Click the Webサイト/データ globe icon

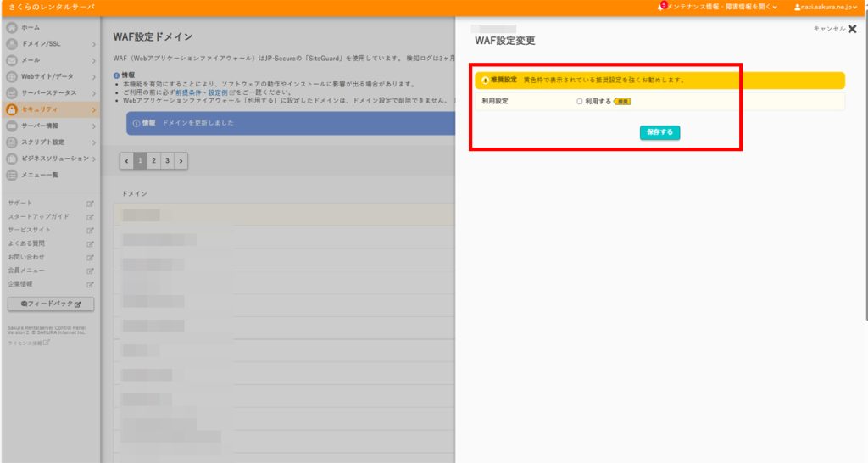click(12, 76)
